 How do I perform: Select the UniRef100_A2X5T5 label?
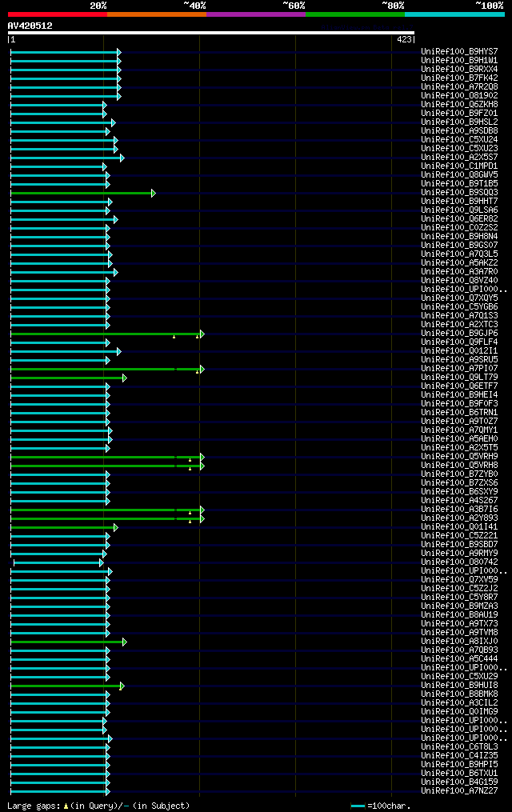[459, 448]
